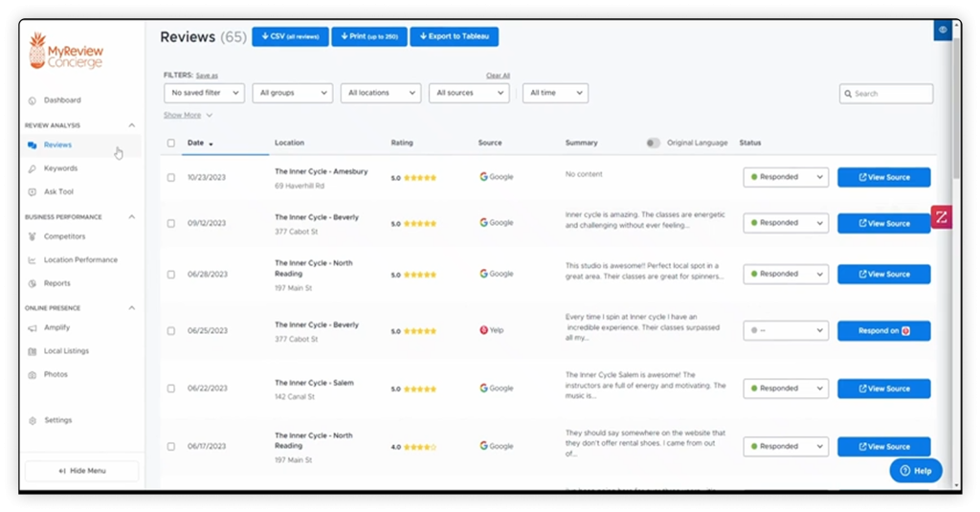The image size is (980, 512).
Task: Go to Dashboard in the sidebar
Action: [62, 100]
